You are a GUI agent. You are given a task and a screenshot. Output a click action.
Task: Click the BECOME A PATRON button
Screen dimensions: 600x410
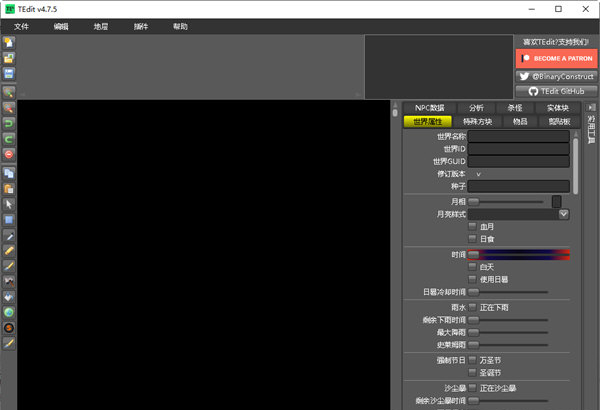556,59
